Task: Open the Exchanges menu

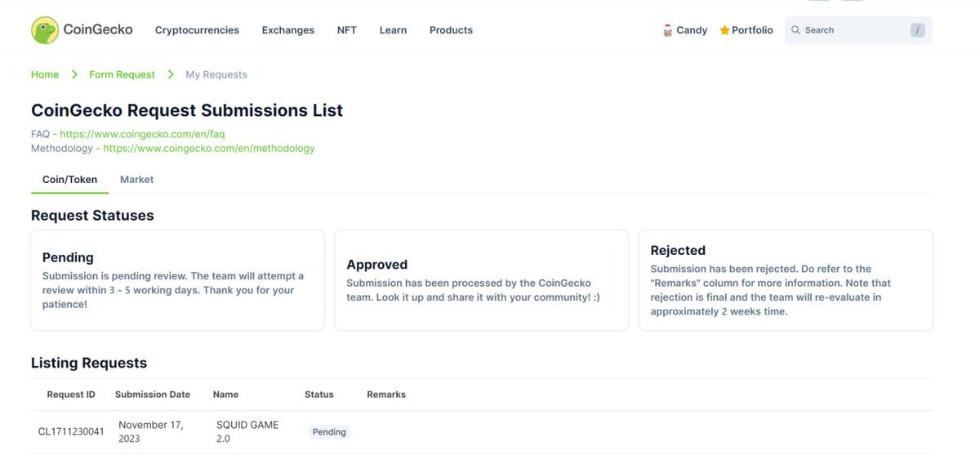Action: 287,30
